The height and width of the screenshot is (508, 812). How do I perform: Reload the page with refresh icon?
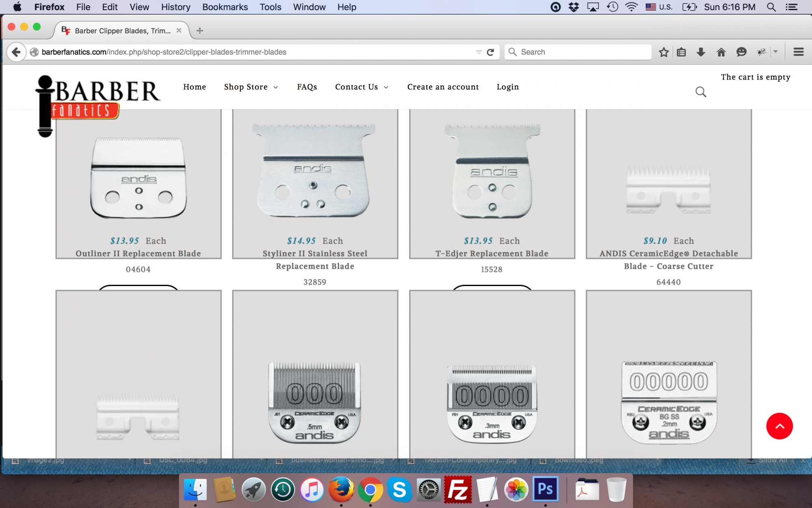pos(490,52)
